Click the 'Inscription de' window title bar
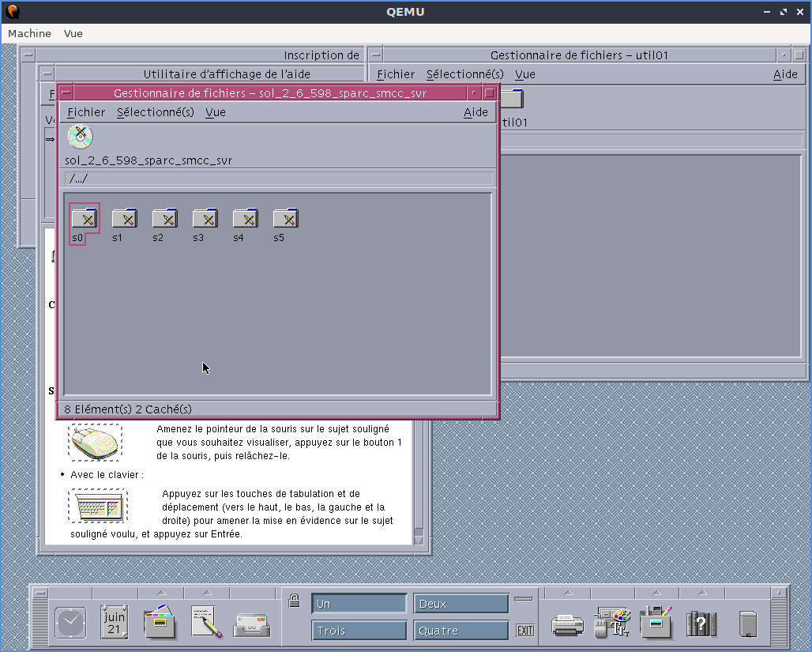812x652 pixels. (x=199, y=55)
